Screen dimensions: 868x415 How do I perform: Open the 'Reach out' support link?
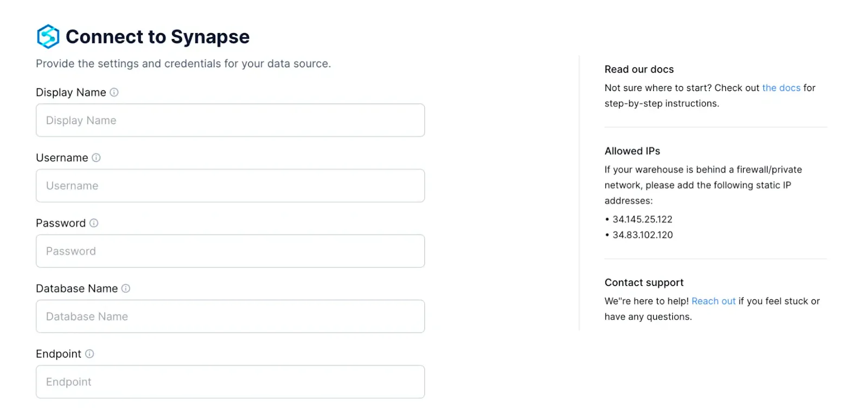click(713, 301)
